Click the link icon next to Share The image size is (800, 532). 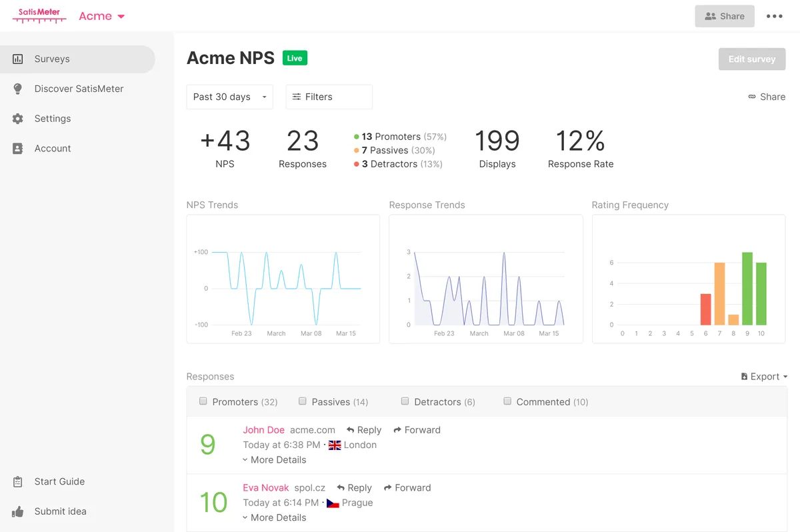(x=752, y=97)
